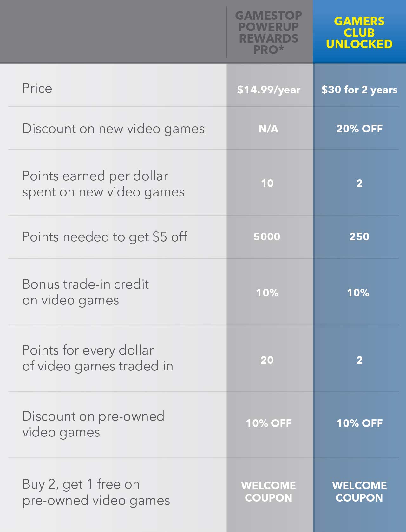The width and height of the screenshot is (406, 532).
Task: Select Buy 2, get 1 free label
Action: click(96, 492)
